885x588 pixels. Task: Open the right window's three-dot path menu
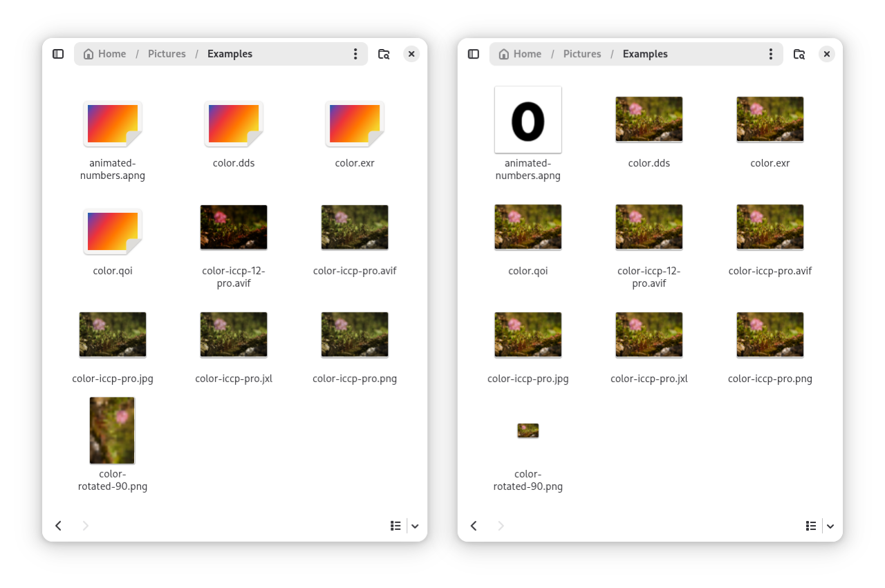coord(771,54)
